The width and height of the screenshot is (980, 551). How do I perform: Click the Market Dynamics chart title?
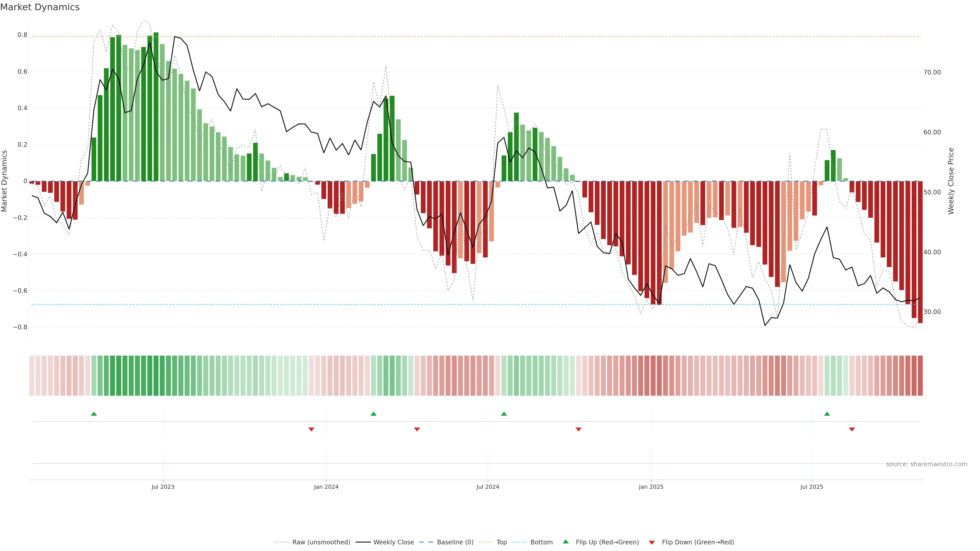pyautogui.click(x=40, y=7)
